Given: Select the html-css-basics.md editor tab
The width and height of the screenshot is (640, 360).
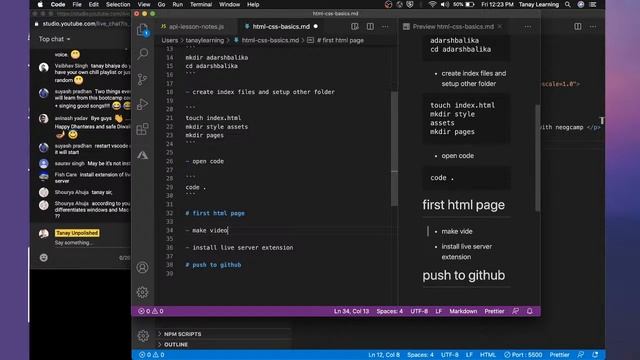Looking at the screenshot, I should click(281, 27).
